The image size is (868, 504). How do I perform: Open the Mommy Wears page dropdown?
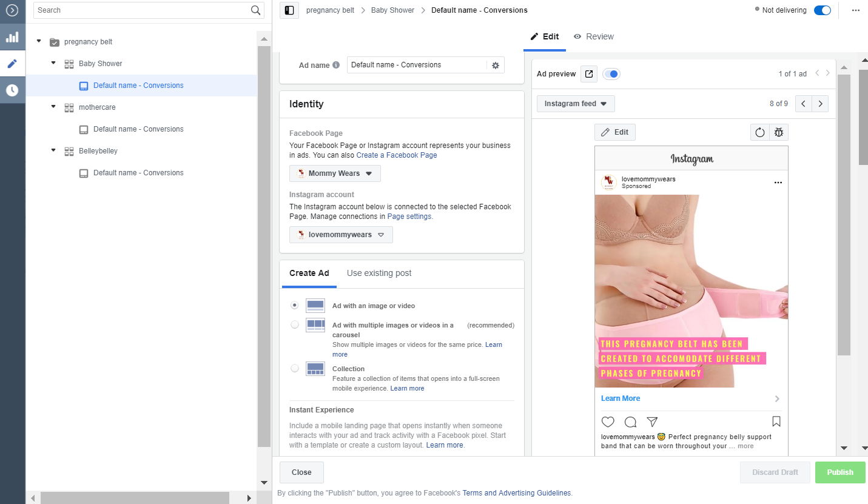(x=335, y=173)
